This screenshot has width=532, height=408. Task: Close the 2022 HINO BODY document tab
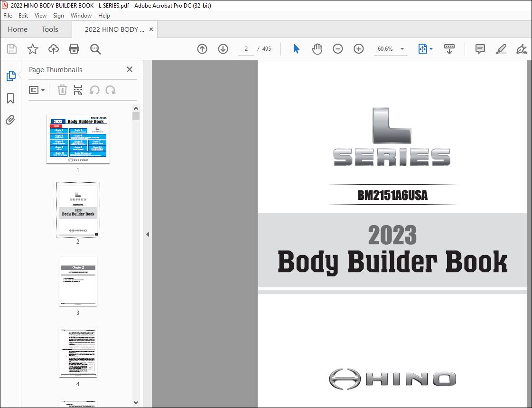[151, 29]
